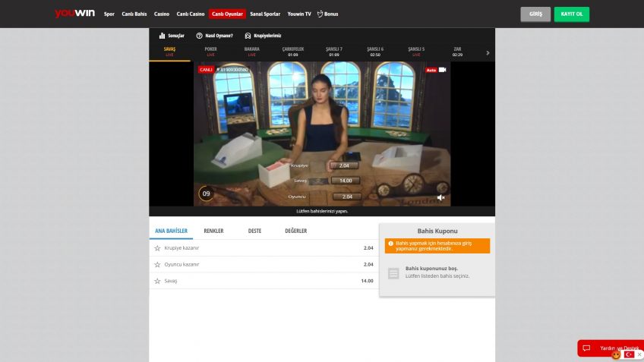Switch to the ŞANSLI 5 game tab
Viewport: 644px width, 362px height.
click(416, 52)
